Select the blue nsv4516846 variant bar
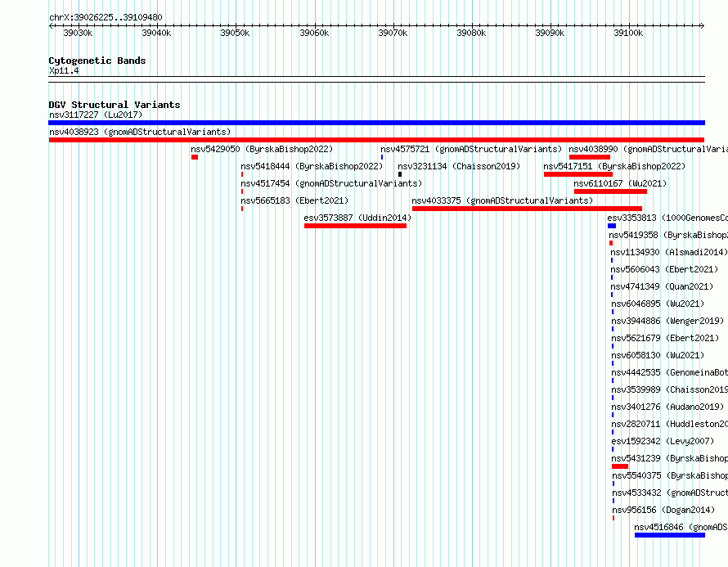Image resolution: width=728 pixels, height=567 pixels. (669, 535)
